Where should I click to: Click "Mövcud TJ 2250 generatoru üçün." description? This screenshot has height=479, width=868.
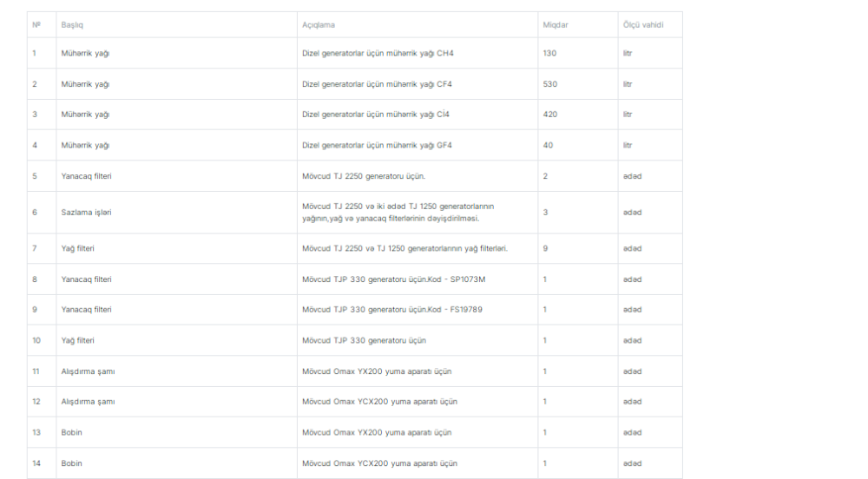point(364,175)
